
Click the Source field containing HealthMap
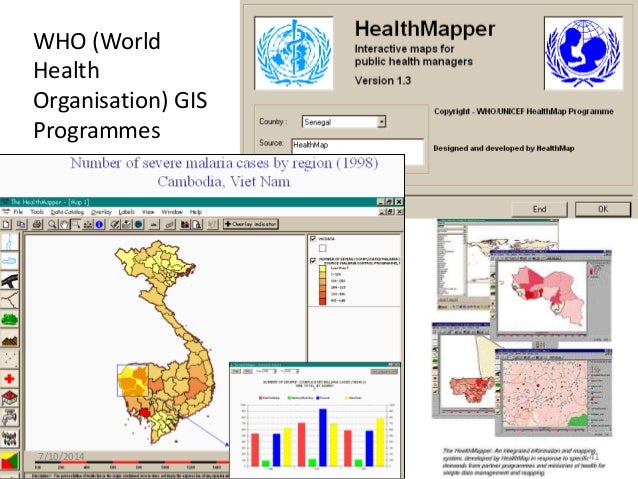(x=358, y=151)
